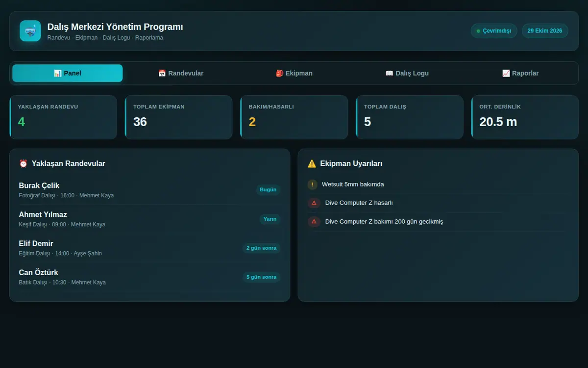
Task: Click the warning triangle beside Ekipman Uyarıları
Action: (312, 163)
